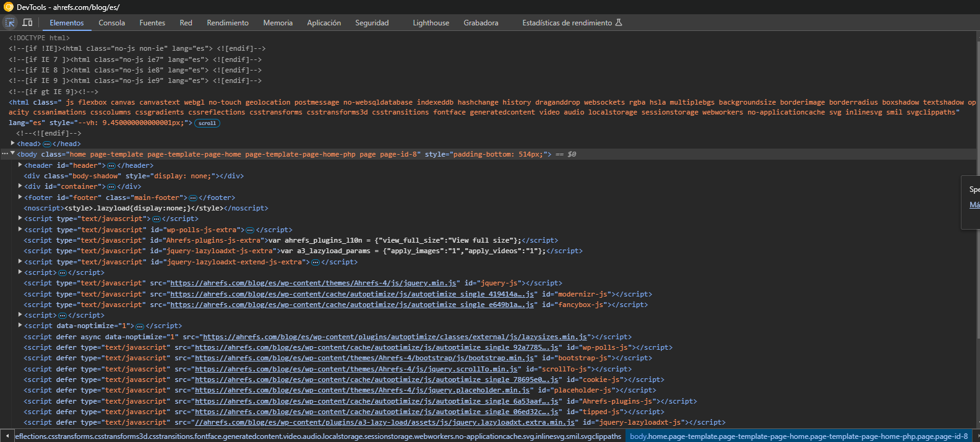The height and width of the screenshot is (442, 980).
Task: Toggle the device toolbar icon
Action: pos(27,23)
